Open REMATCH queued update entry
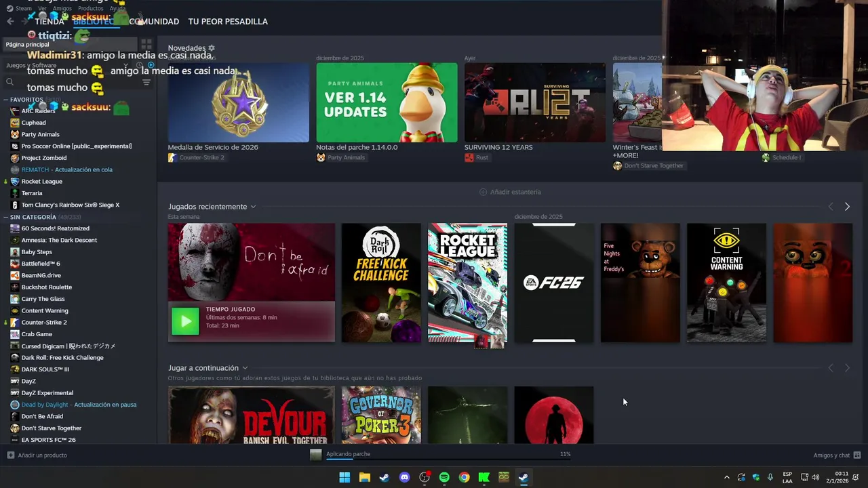The height and width of the screenshot is (488, 868). [66, 169]
